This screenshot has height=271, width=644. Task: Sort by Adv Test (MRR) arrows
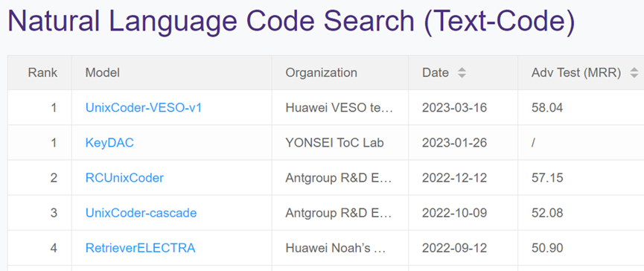pyautogui.click(x=634, y=73)
